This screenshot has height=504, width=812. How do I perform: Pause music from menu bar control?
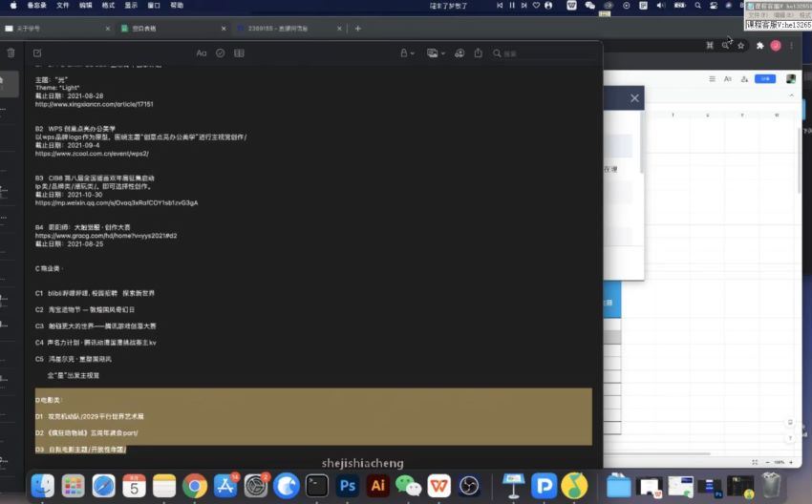[512, 5]
